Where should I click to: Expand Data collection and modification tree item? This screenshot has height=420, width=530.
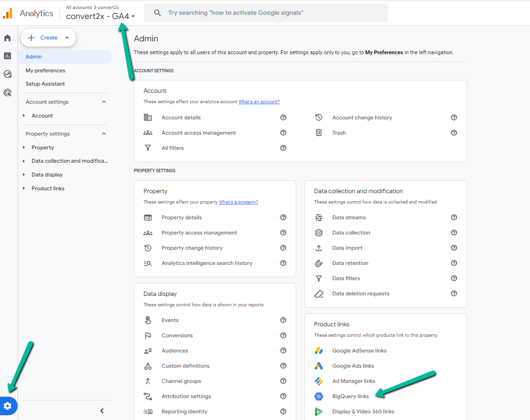click(24, 161)
